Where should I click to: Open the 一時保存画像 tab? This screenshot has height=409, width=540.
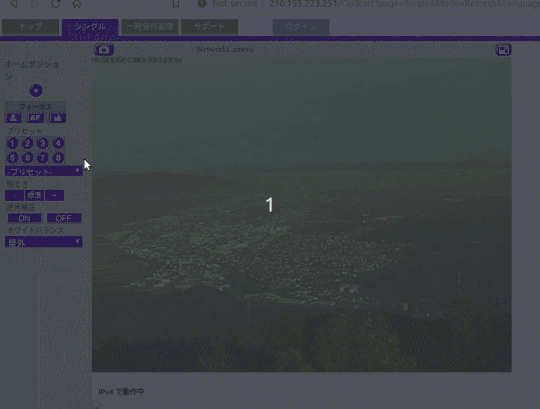point(149,27)
